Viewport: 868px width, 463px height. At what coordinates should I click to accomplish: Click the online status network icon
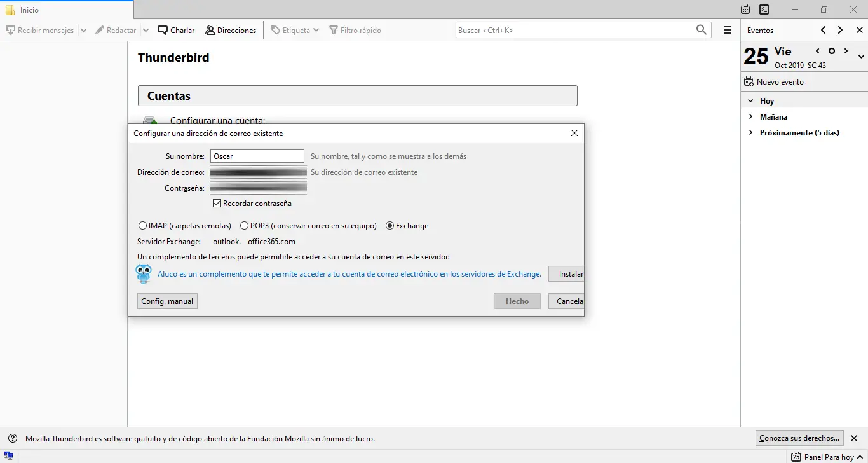click(x=9, y=456)
